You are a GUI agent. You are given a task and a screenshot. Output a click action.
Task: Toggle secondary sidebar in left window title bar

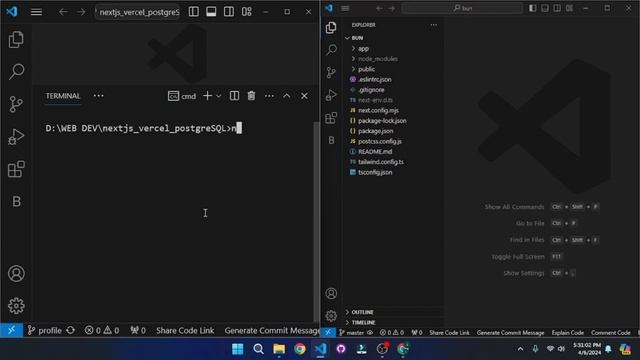pos(229,12)
